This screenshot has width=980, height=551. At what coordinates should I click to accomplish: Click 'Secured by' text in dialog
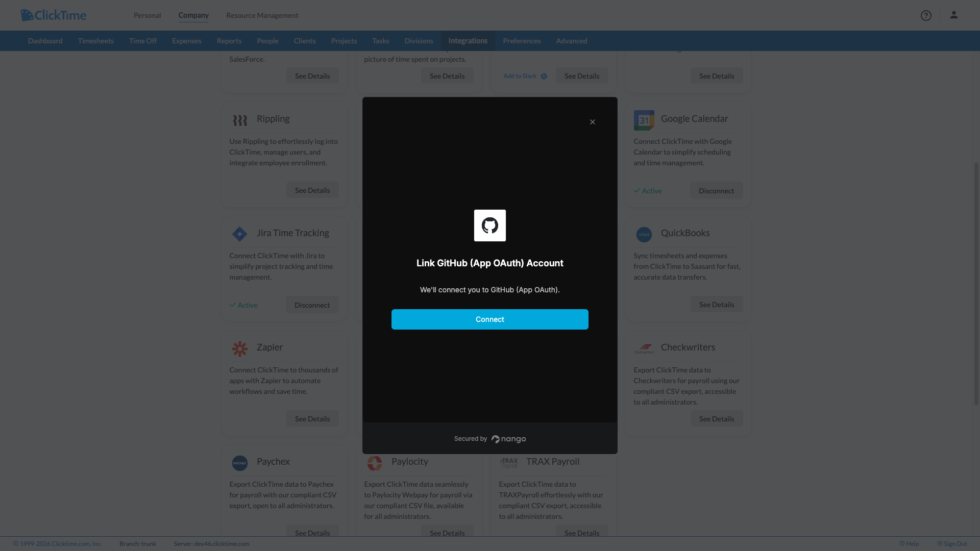click(x=471, y=439)
